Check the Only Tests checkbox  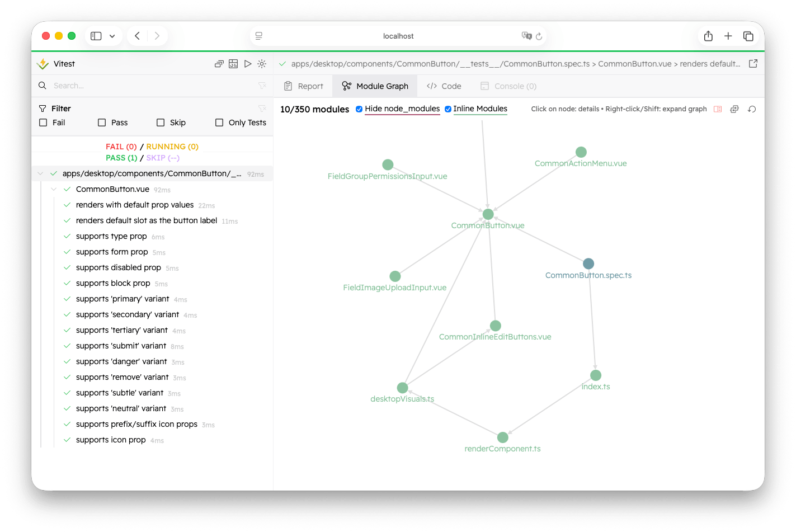pyautogui.click(x=218, y=122)
